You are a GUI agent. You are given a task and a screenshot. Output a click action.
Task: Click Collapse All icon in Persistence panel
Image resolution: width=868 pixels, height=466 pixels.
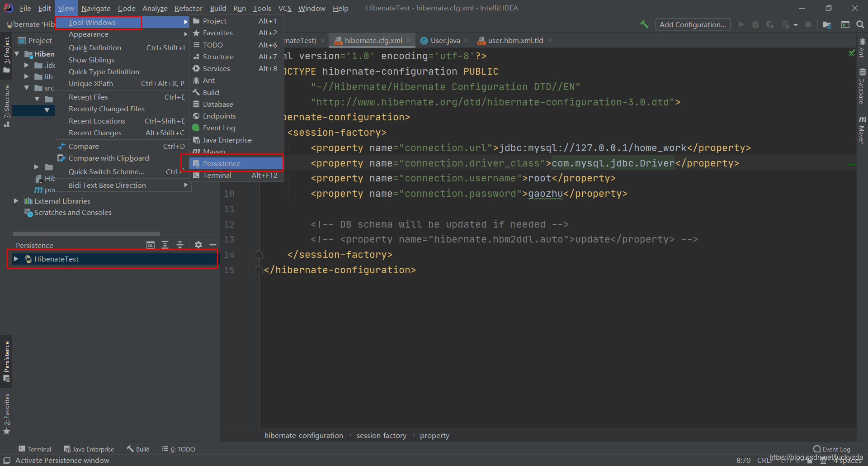click(x=180, y=245)
